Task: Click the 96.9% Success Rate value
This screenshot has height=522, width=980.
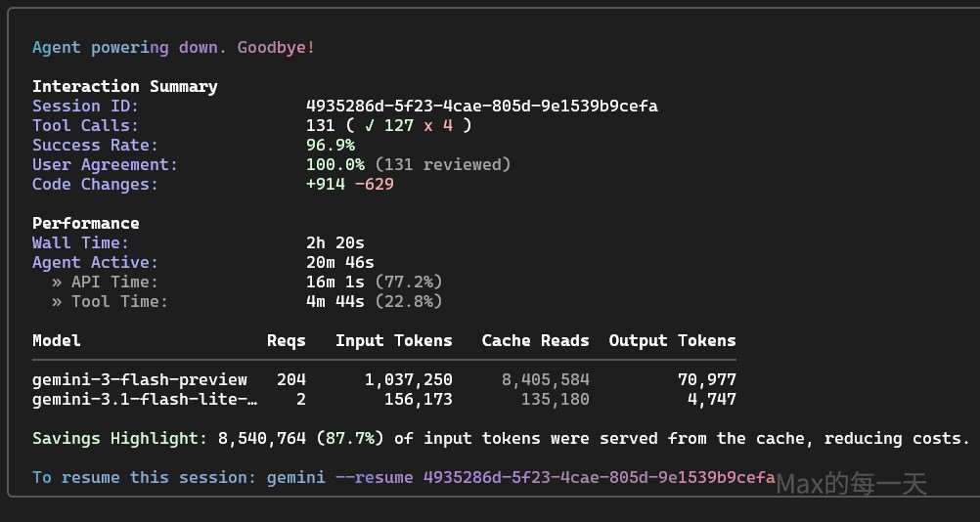Action: pos(331,145)
